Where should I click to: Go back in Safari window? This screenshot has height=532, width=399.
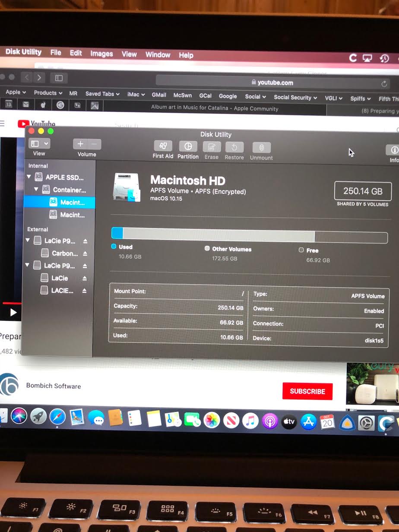[x=27, y=77]
